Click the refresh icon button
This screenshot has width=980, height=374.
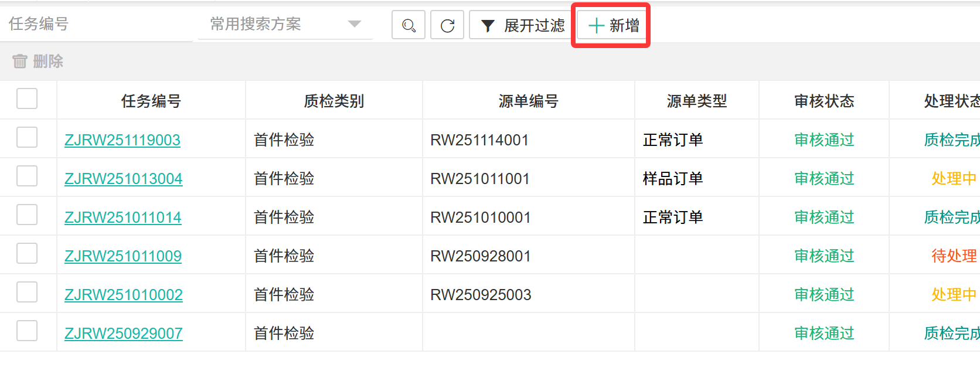tap(447, 25)
